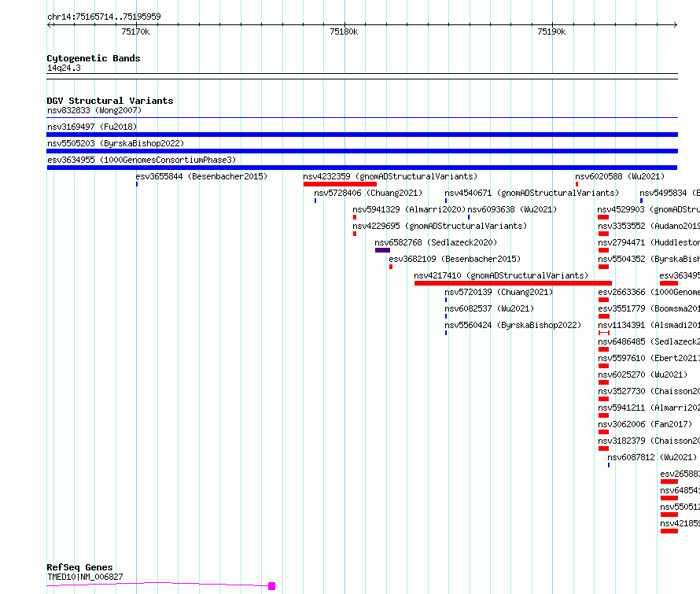The height and width of the screenshot is (594, 700).
Task: Select the long red nsv4217410 bar
Action: click(x=513, y=283)
